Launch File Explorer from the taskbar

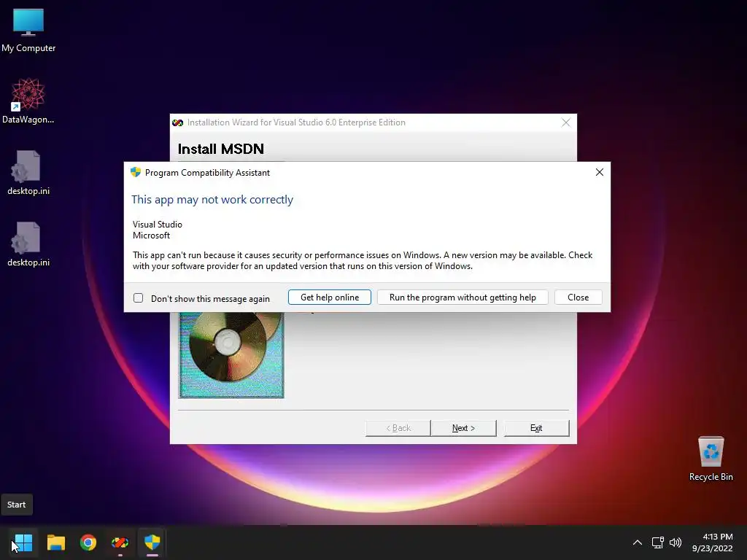pos(55,542)
